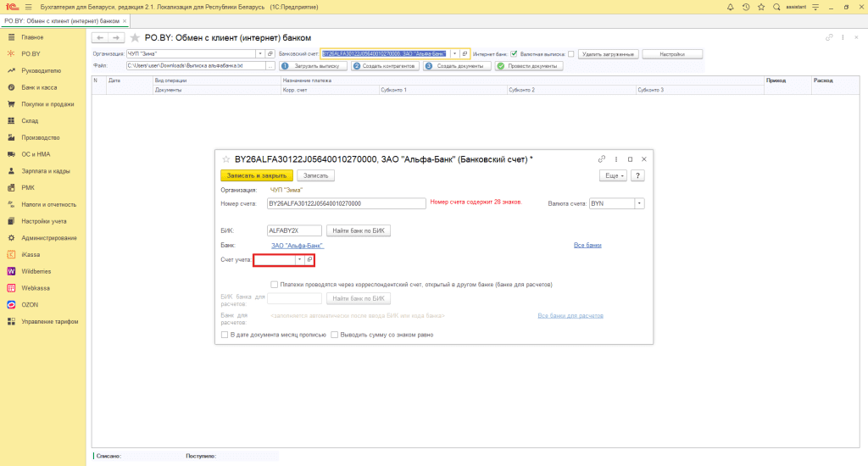
Task: Click the Номер счета input field
Action: [x=345, y=203]
